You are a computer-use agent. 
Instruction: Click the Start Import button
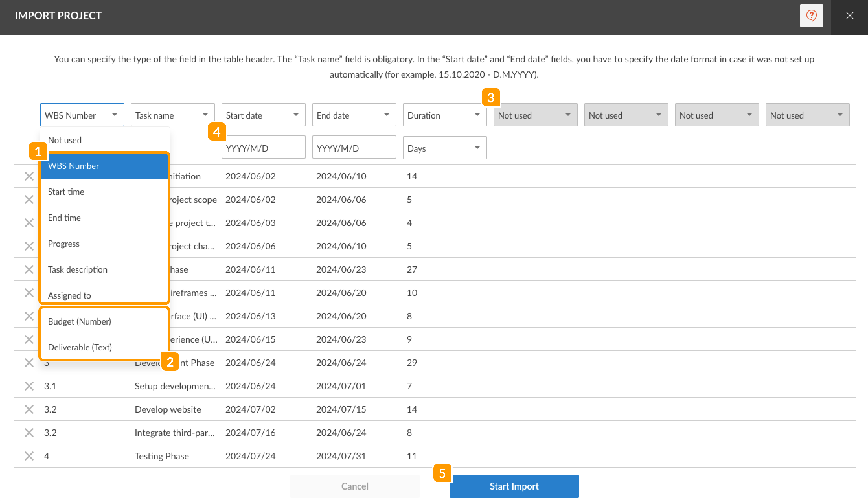514,486
